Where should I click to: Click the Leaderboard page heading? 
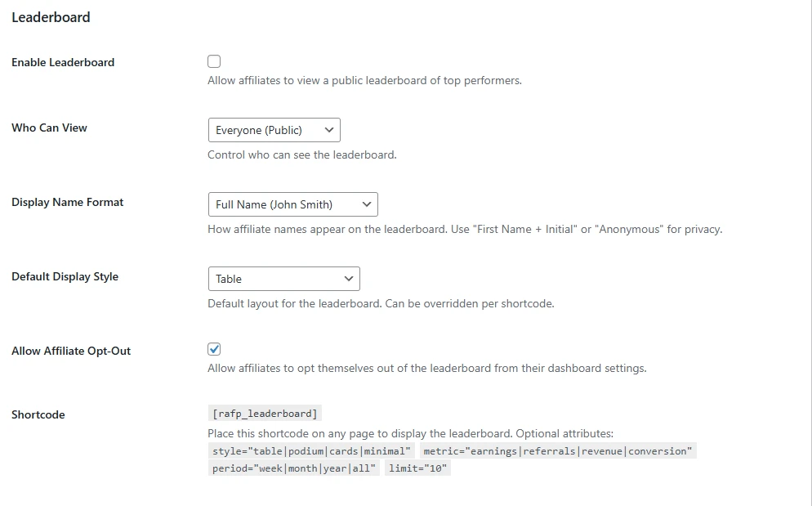[51, 16]
